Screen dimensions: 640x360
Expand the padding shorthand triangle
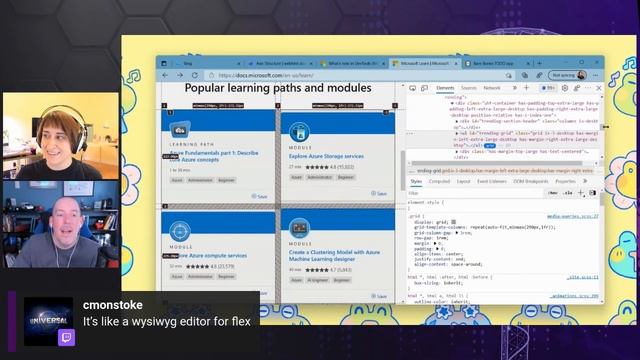[x=437, y=249]
